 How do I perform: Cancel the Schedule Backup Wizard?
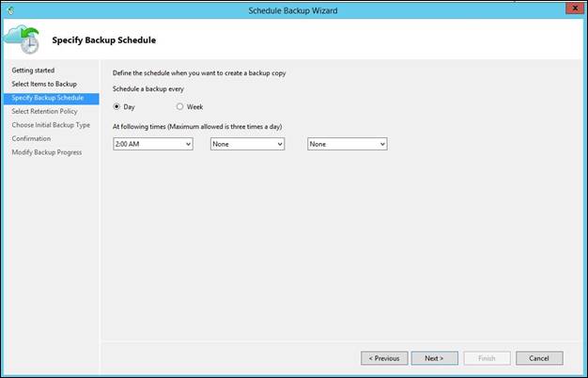point(539,358)
